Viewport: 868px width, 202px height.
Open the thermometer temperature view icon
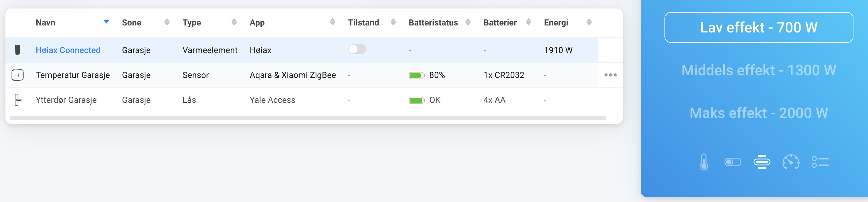(x=704, y=162)
